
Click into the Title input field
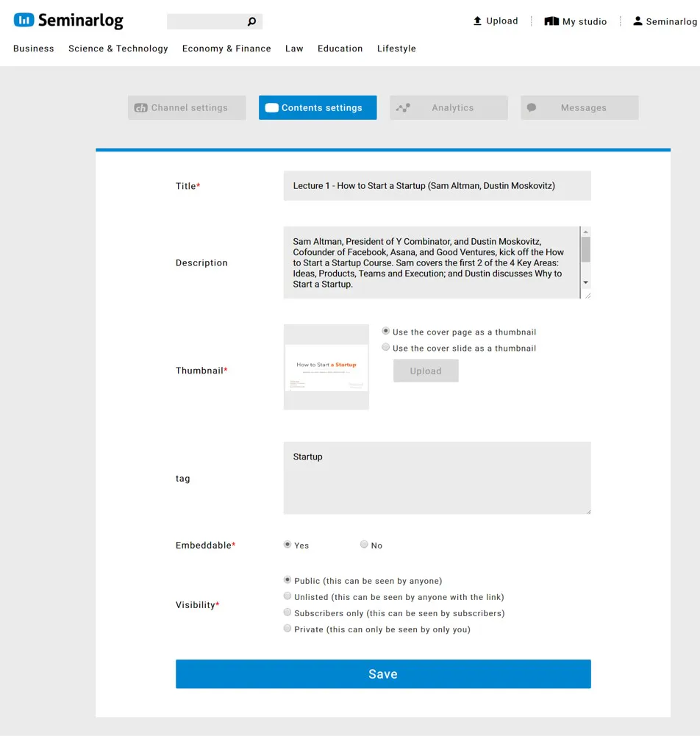pos(438,186)
